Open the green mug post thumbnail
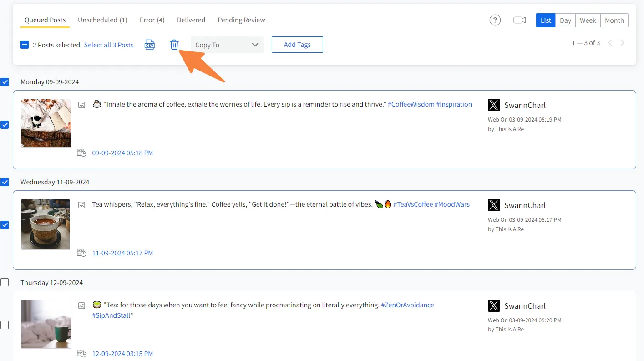 [46, 324]
